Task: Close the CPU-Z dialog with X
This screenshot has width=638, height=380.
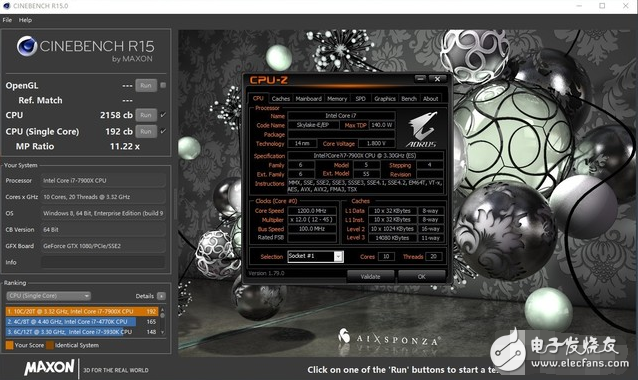Action: [437, 79]
